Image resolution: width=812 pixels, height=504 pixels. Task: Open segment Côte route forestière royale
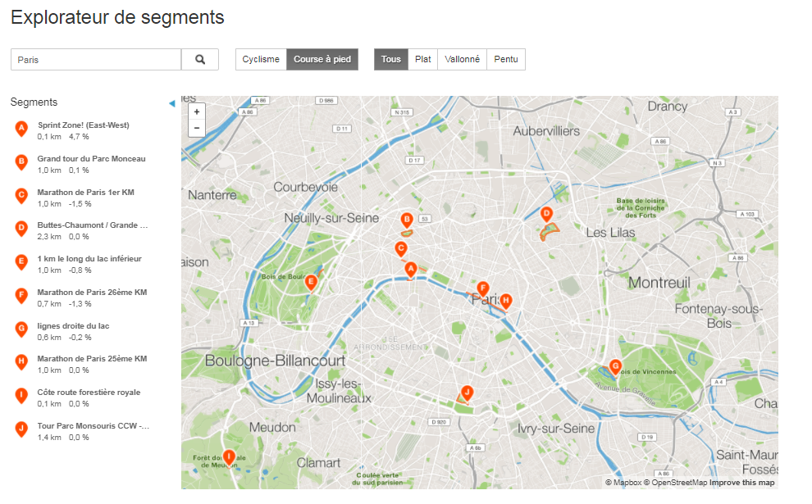(89, 393)
